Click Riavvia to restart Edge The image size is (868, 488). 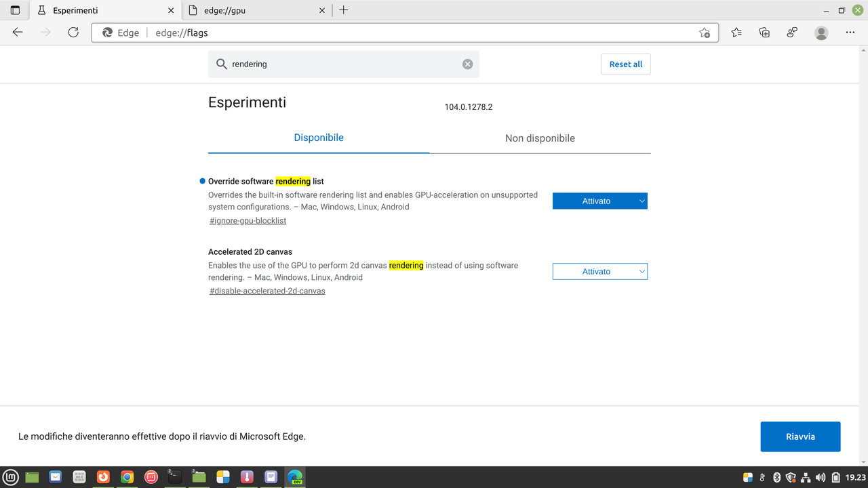pos(800,436)
